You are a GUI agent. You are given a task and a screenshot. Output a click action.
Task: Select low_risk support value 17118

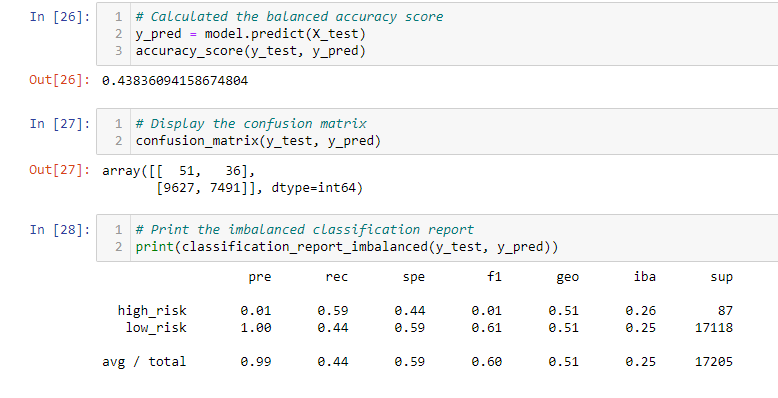pos(714,328)
